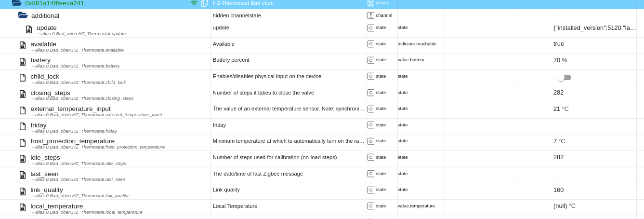
Task: Select the external_temperature_input state
Action: (x=70, y=109)
